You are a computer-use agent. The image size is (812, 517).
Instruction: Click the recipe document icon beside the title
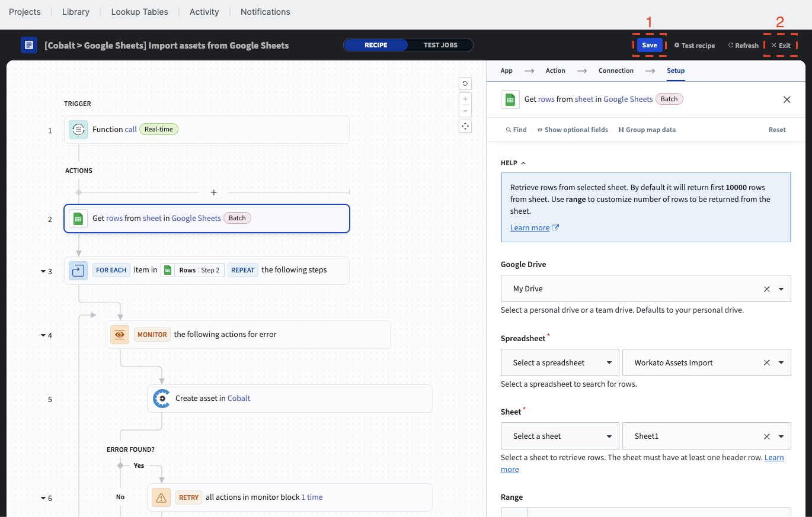pos(29,45)
